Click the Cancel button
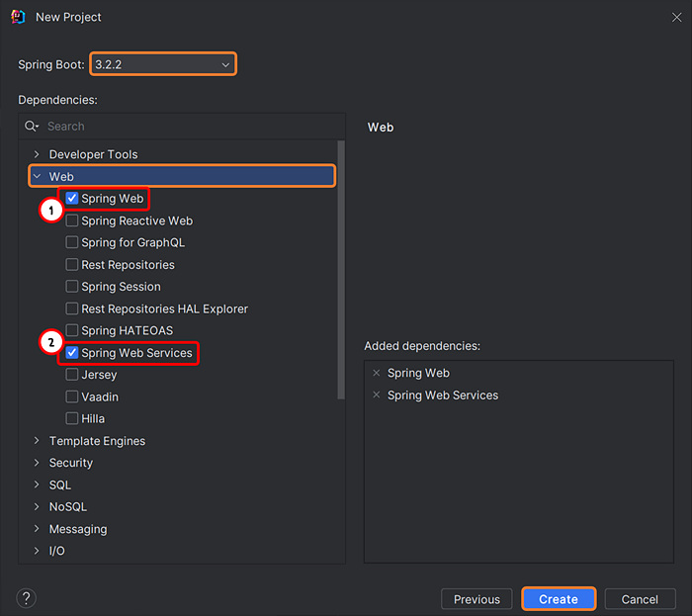The width and height of the screenshot is (692, 616). [x=640, y=599]
